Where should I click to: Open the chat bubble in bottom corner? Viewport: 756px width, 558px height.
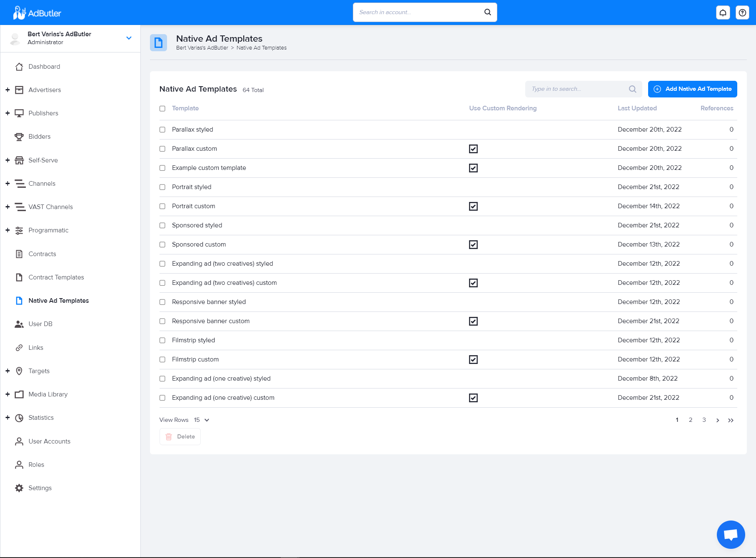[731, 534]
